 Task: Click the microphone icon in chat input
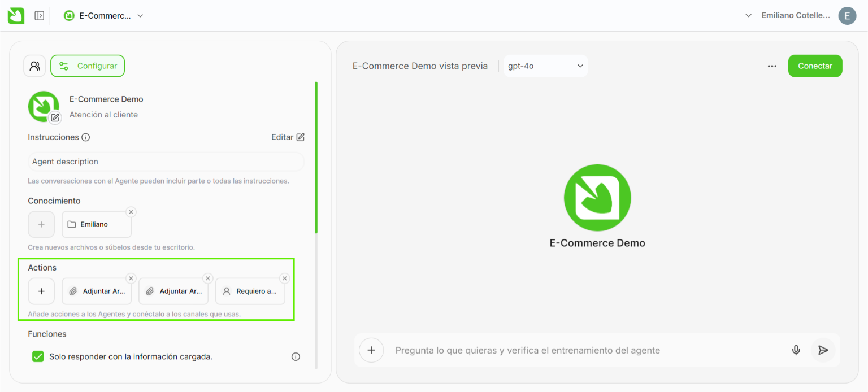point(796,350)
